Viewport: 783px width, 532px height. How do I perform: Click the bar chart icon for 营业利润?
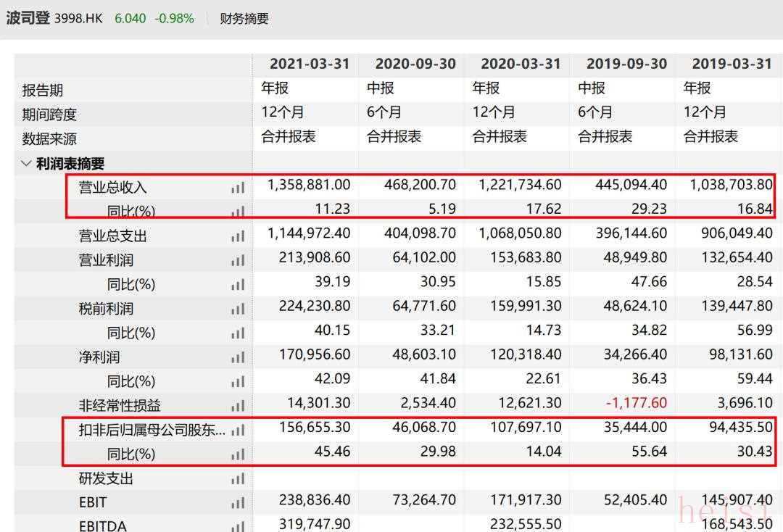[x=238, y=260]
